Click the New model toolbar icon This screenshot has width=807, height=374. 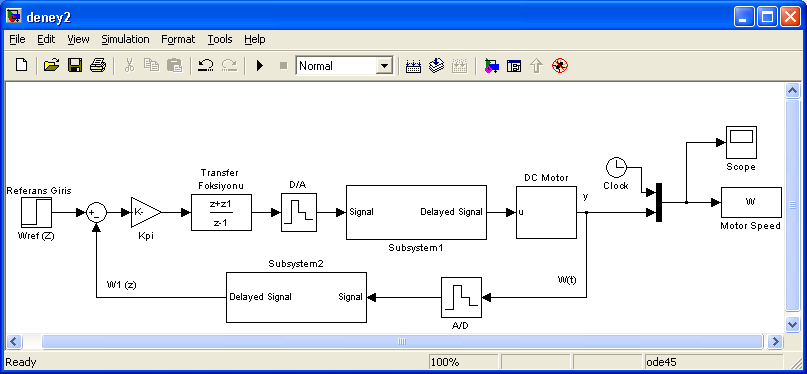coord(21,65)
